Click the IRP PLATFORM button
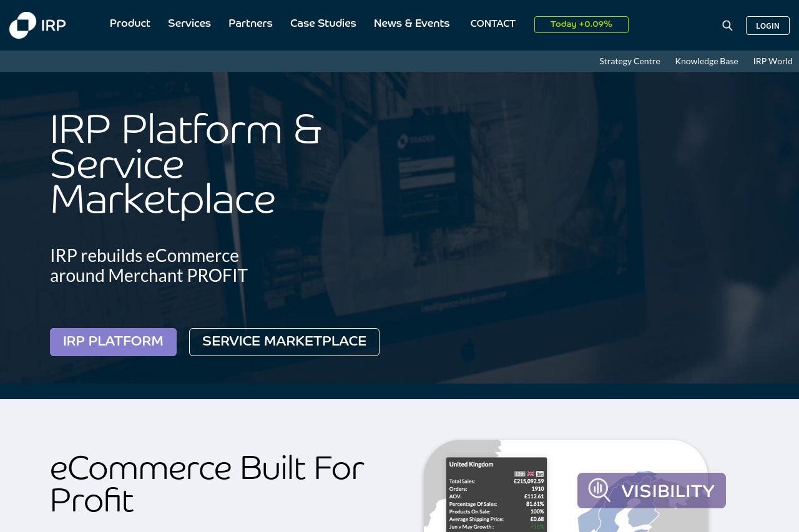The width and height of the screenshot is (799, 532). [x=113, y=342]
